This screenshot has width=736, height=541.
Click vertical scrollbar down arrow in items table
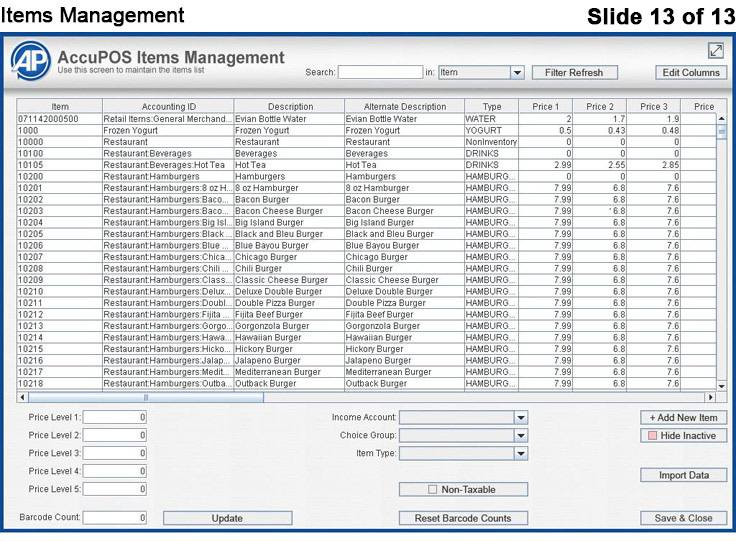[x=721, y=386]
